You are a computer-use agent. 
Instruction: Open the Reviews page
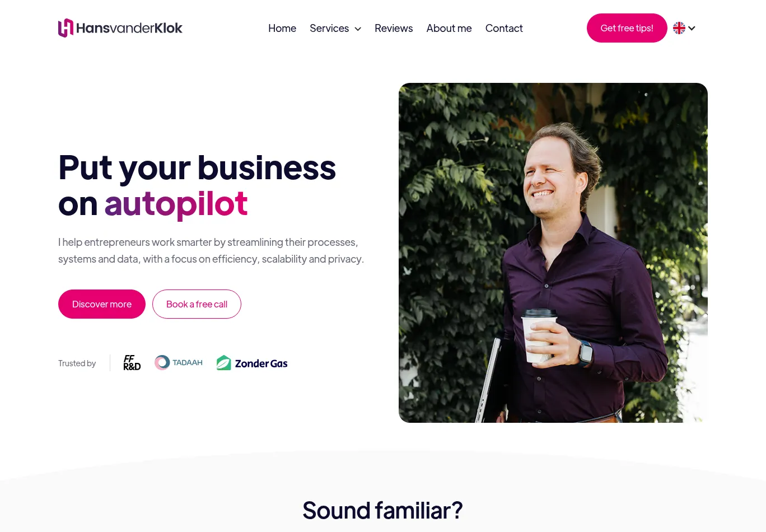tap(394, 28)
